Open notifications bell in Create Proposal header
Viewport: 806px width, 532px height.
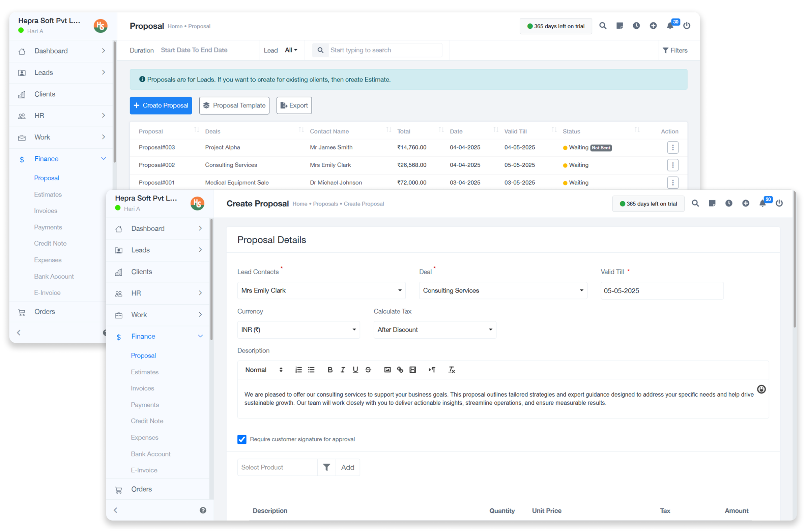point(762,203)
